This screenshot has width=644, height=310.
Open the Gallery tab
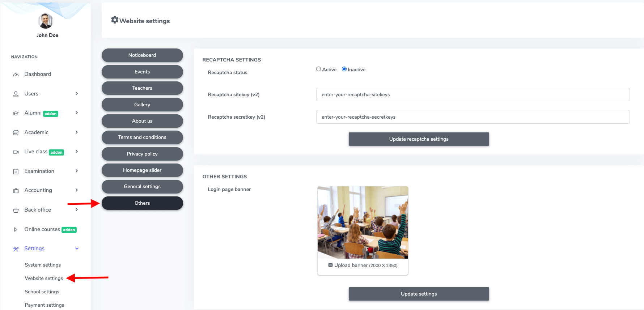(142, 105)
